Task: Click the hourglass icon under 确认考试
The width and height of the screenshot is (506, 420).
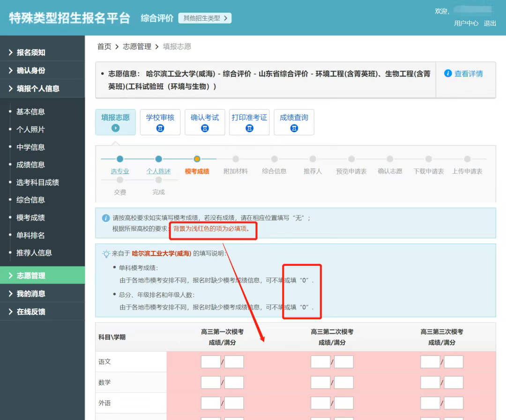Action: 205,128
